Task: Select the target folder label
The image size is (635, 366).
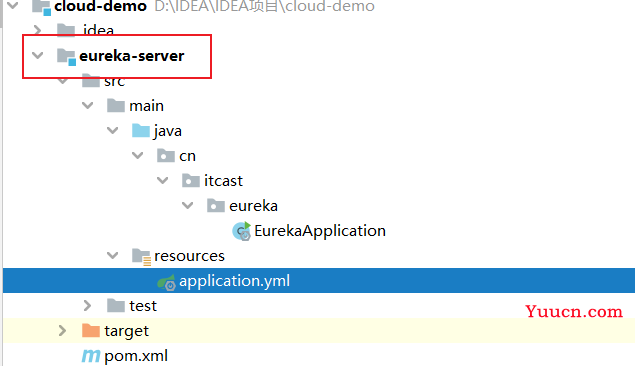Action: [x=127, y=331]
